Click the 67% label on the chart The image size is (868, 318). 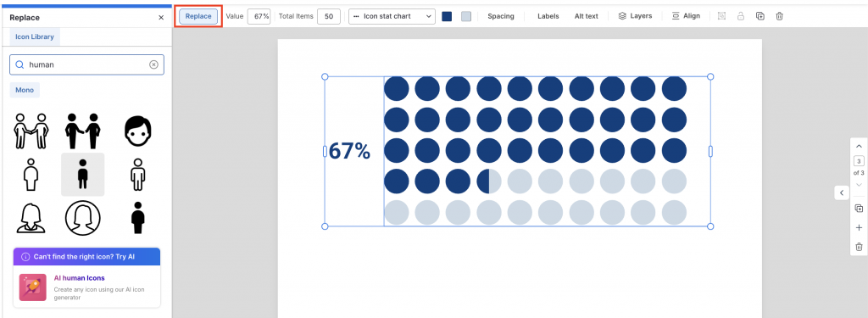[x=349, y=151]
